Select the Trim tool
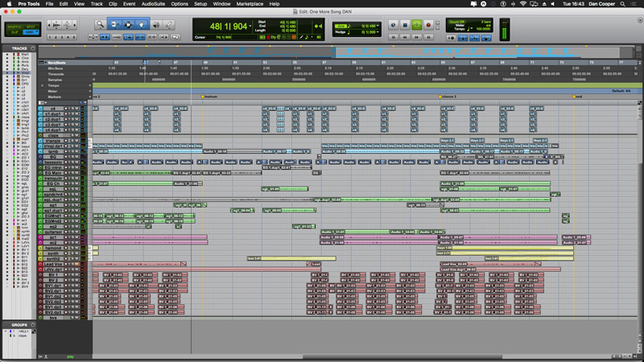644x362 pixels. pyautogui.click(x=114, y=25)
